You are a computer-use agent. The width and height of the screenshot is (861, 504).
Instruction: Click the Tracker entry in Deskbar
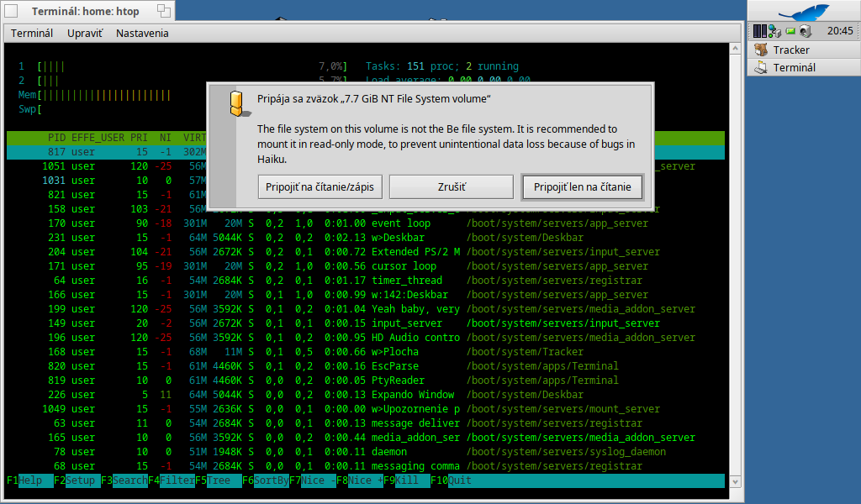point(804,50)
